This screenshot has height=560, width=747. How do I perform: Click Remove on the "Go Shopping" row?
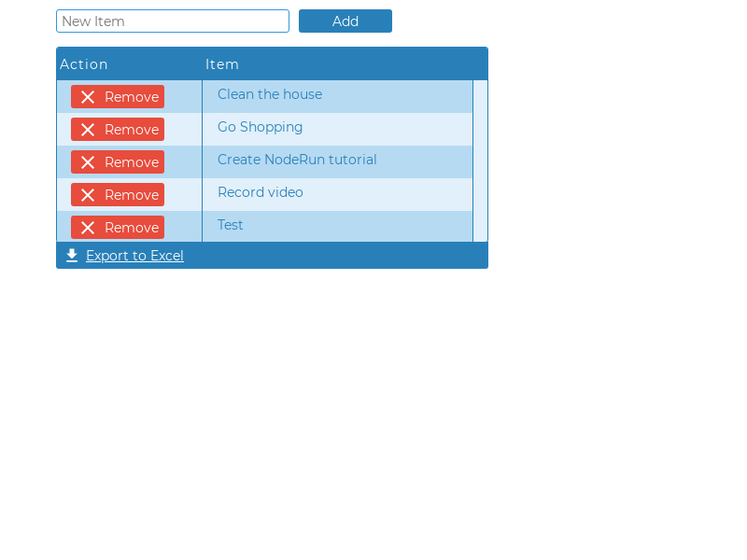pos(117,129)
